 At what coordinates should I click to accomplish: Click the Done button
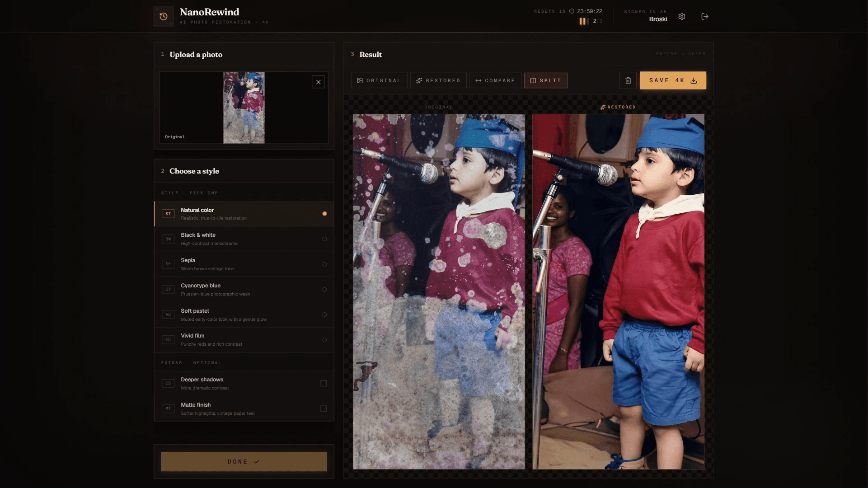point(244,462)
